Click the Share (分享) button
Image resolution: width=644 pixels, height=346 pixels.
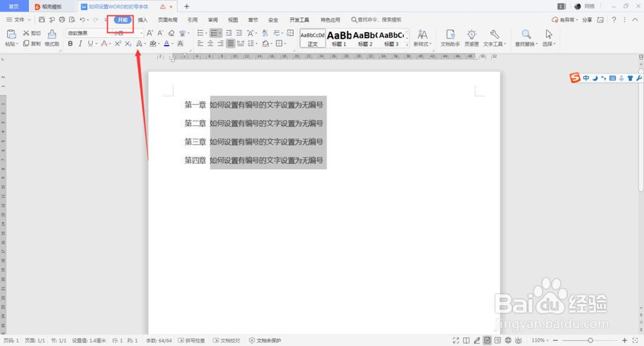(587, 20)
